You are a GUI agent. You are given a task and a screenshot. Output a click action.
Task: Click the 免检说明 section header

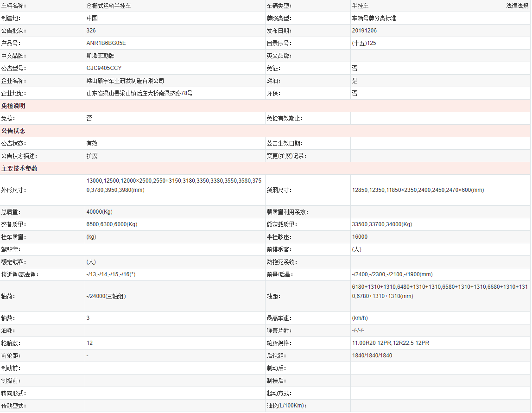(x=13, y=106)
